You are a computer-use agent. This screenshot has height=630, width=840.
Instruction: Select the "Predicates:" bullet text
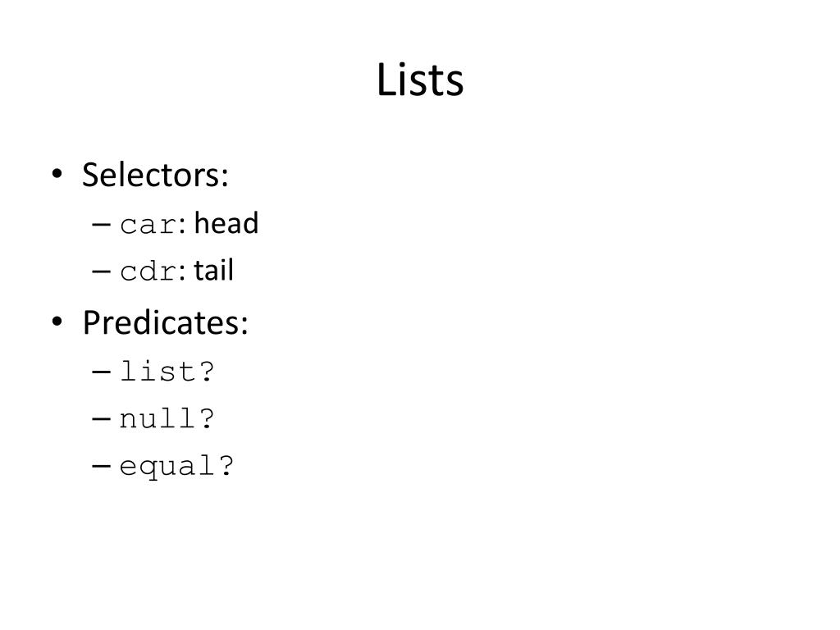165,323
